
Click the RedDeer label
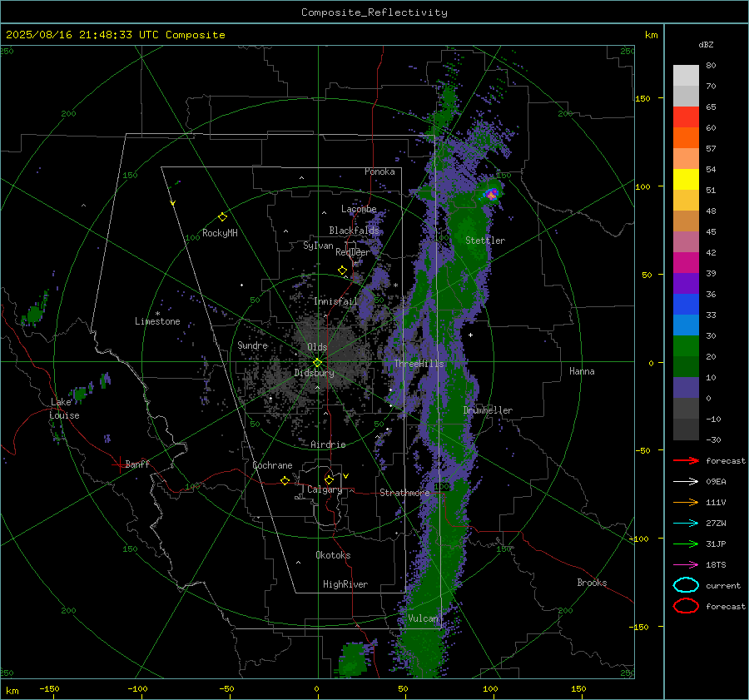[353, 252]
